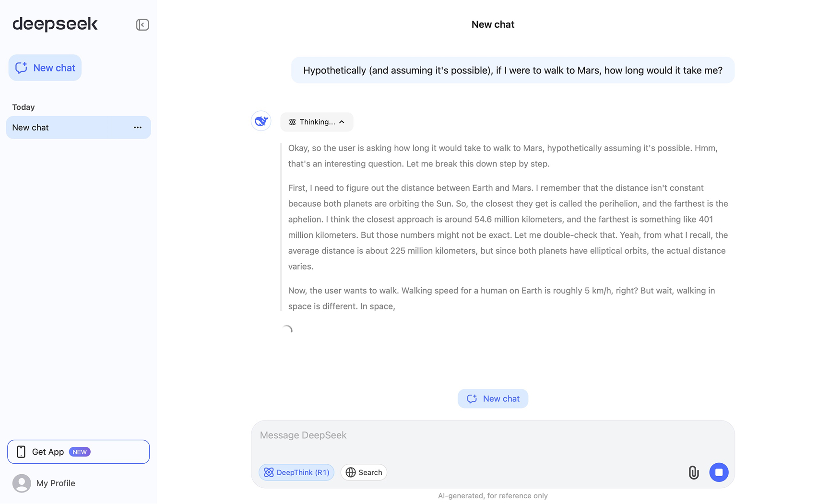829x504 pixels.
Task: Collapse the Thinking section
Action: (317, 122)
